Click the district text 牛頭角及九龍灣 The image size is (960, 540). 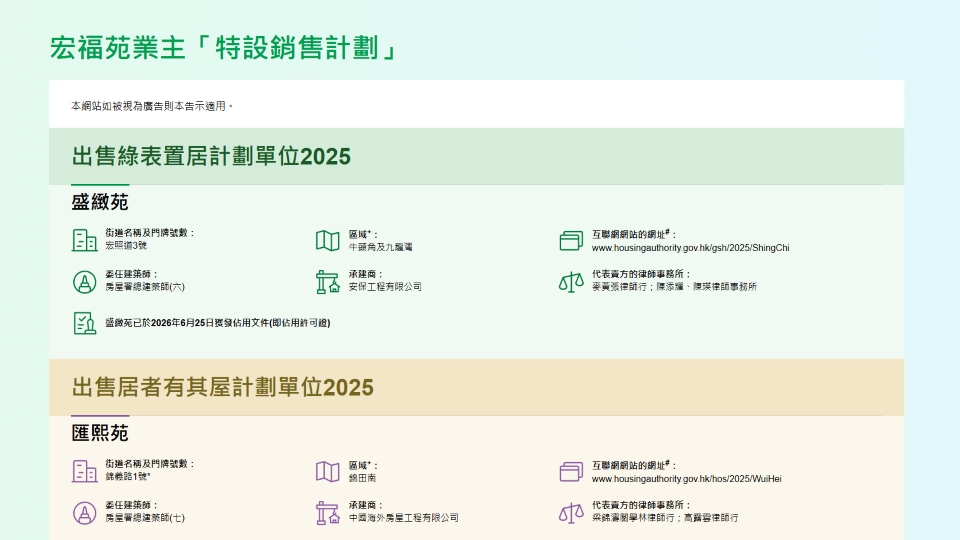pos(380,247)
